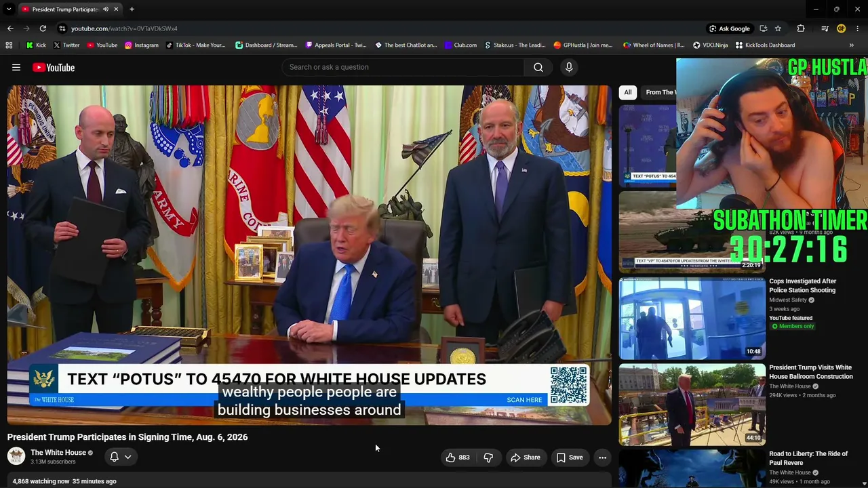
Task: Click the '4,868 watching now' text
Action: [x=41, y=481]
